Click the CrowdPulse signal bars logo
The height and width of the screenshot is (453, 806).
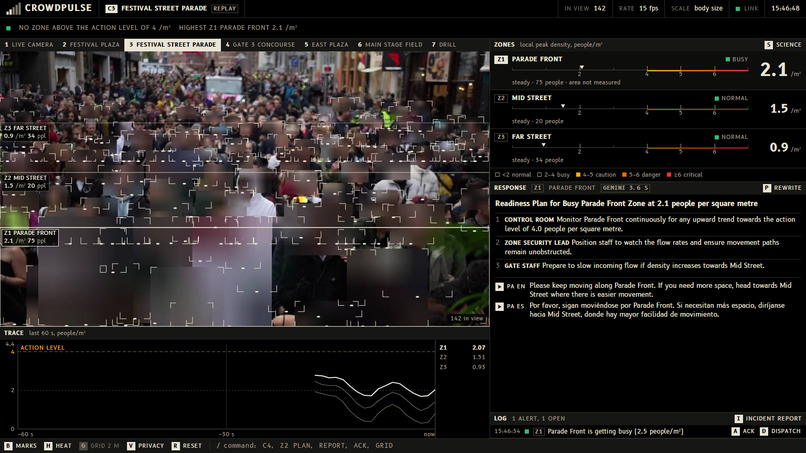13,8
